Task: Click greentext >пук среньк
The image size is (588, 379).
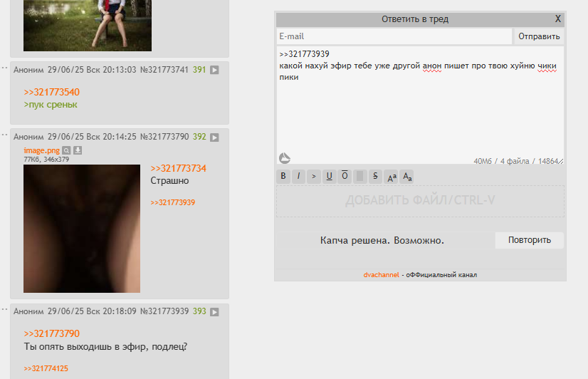Action: tap(51, 105)
